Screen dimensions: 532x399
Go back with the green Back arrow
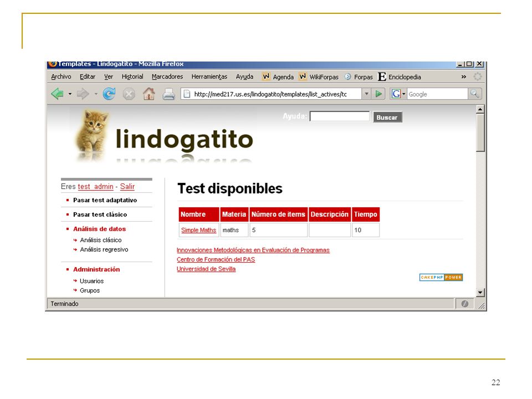pyautogui.click(x=57, y=94)
